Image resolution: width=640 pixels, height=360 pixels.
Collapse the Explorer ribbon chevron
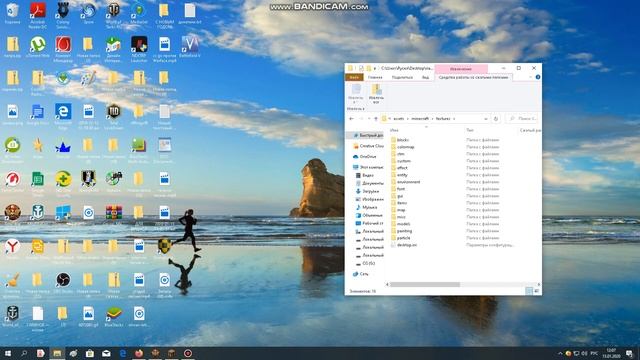[x=530, y=77]
